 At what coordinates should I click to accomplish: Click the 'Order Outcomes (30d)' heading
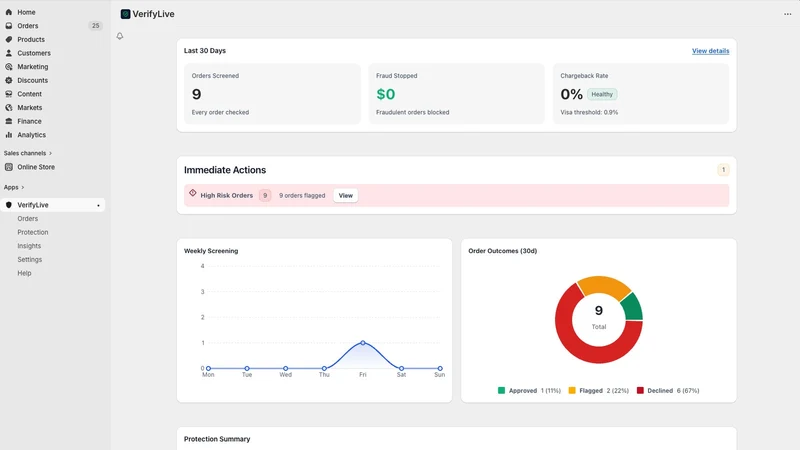503,251
